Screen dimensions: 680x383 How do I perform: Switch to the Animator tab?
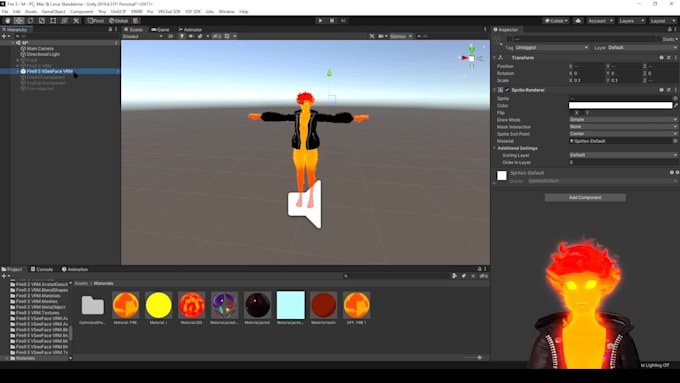tap(190, 29)
